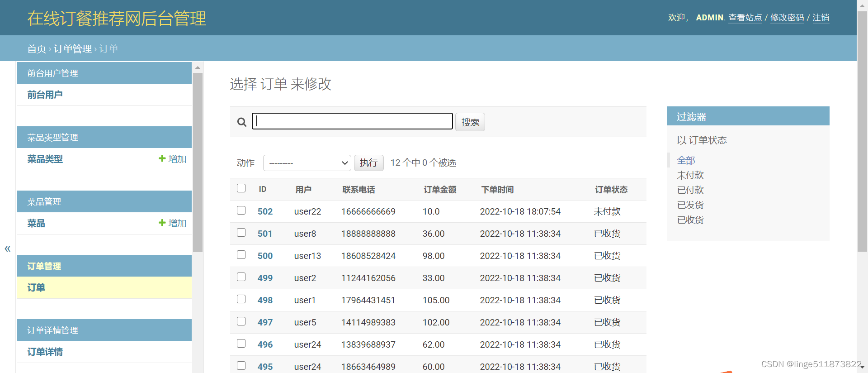Open the 订单管理 section header

tap(44, 266)
